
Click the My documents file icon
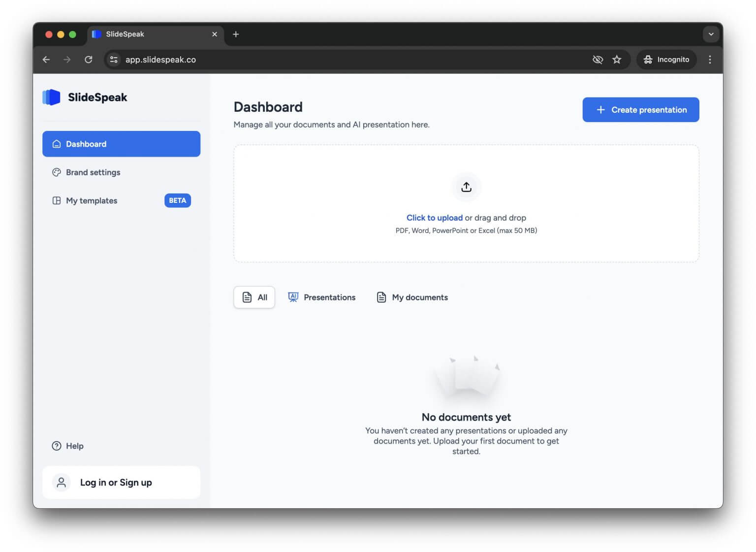pos(381,297)
